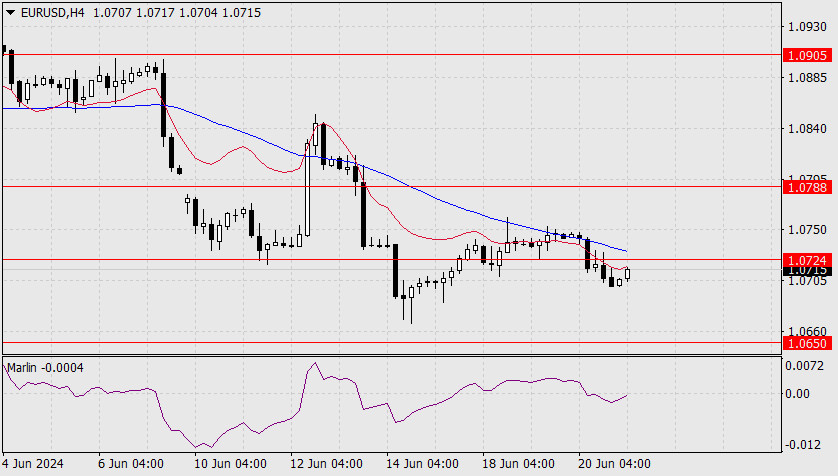
Task: Select the EURUSD,H4 chart title text
Action: [x=52, y=12]
